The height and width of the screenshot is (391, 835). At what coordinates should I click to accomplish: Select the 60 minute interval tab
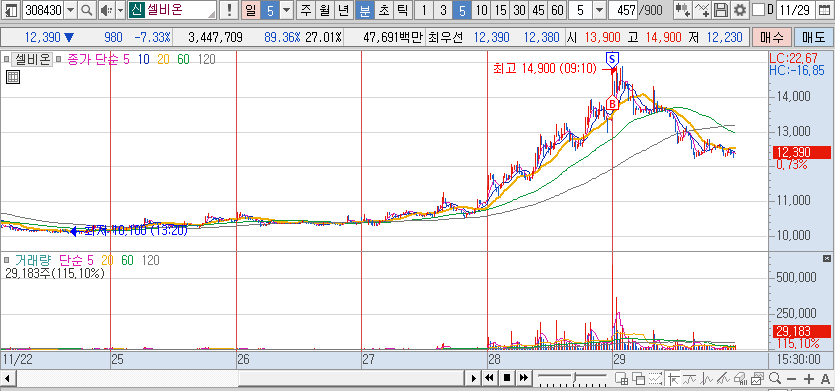tap(557, 10)
